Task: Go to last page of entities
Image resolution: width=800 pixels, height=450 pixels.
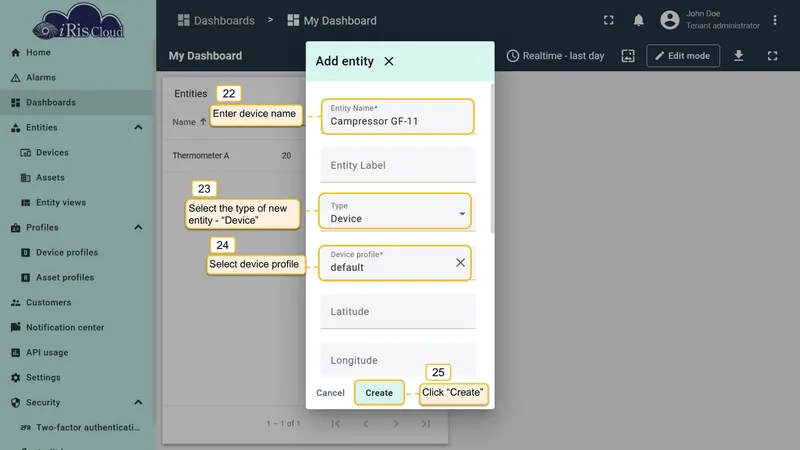Action: point(426,423)
